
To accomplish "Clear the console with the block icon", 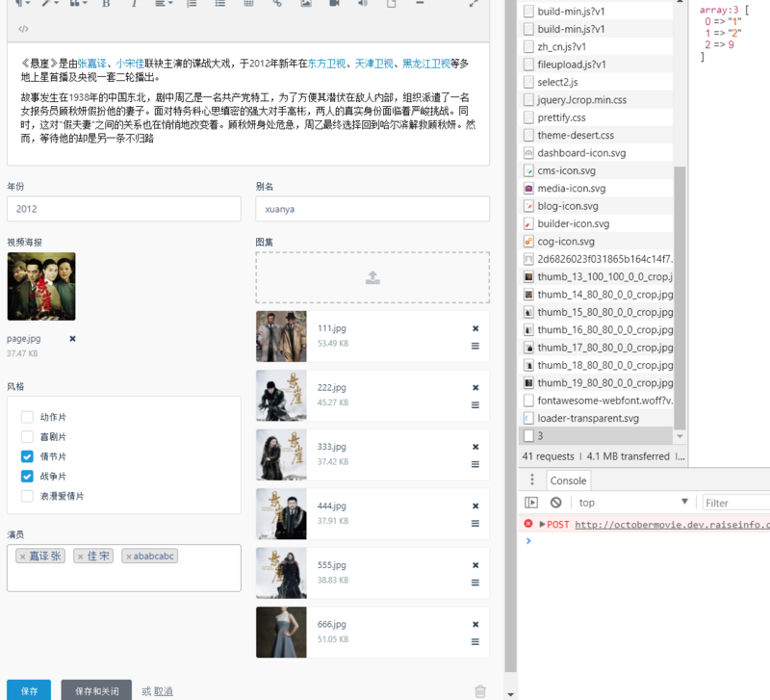I will (x=555, y=503).
